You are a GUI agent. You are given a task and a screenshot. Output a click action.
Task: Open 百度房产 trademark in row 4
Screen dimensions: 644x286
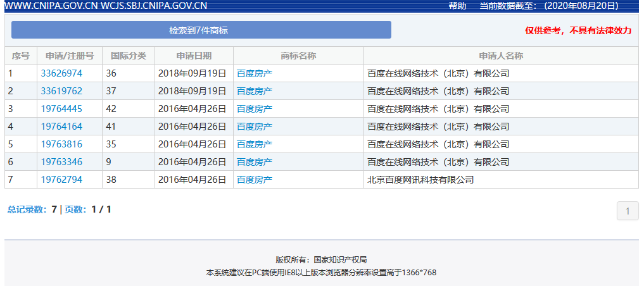tap(255, 127)
